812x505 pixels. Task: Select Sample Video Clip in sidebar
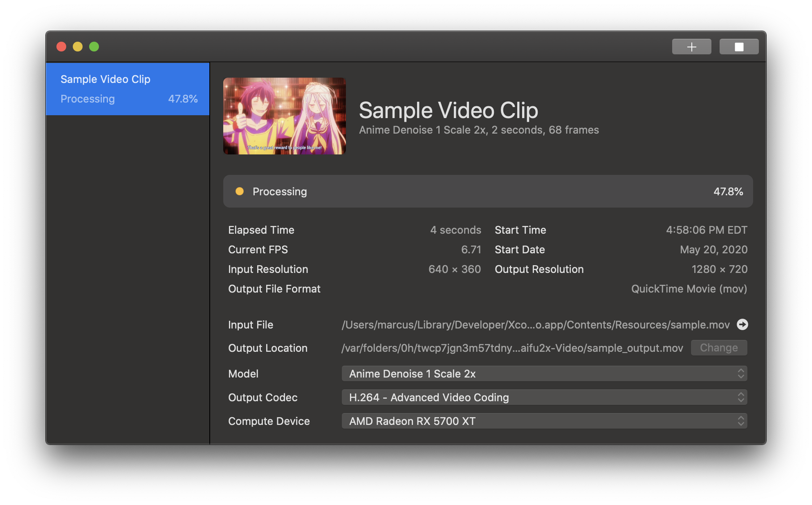[x=128, y=89]
